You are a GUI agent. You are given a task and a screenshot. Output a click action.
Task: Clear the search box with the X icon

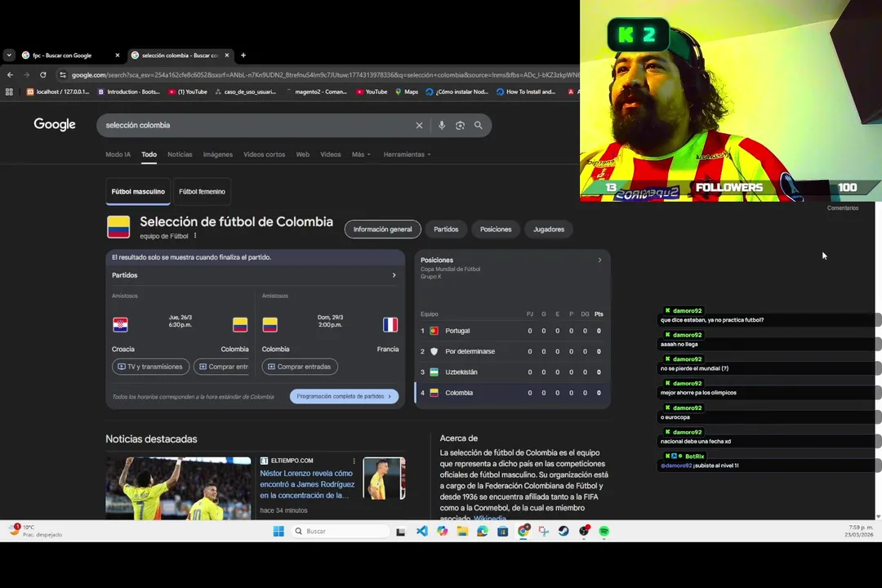(419, 126)
